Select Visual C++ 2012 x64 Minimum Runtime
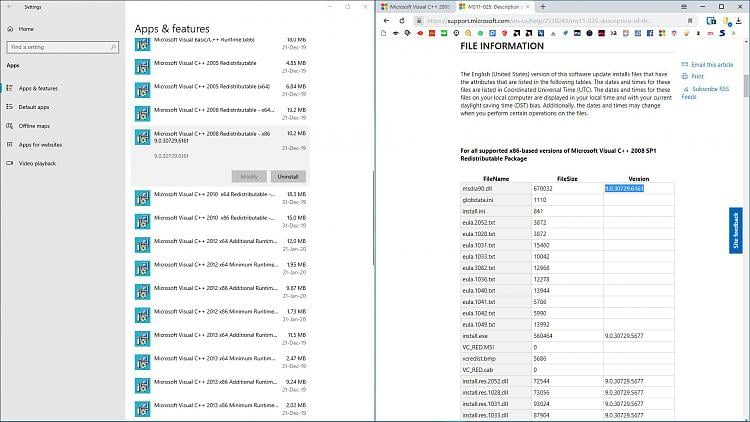This screenshot has height=422, width=750. [220, 268]
